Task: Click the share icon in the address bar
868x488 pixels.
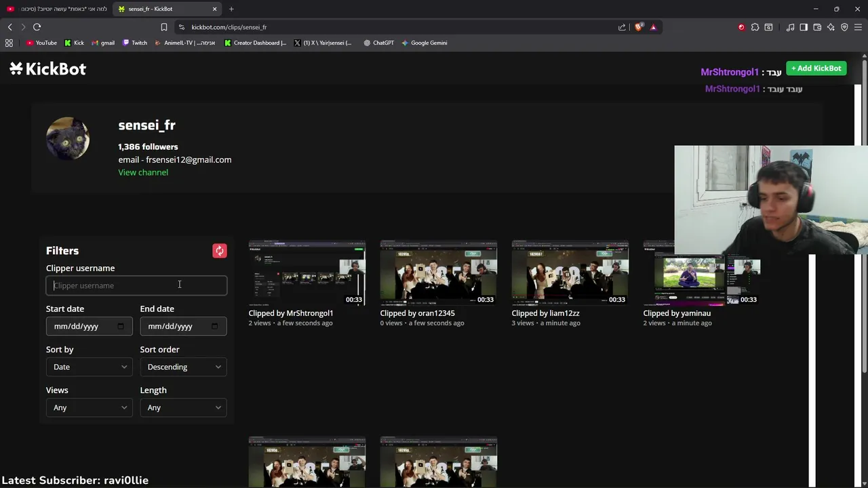Action: click(x=622, y=27)
